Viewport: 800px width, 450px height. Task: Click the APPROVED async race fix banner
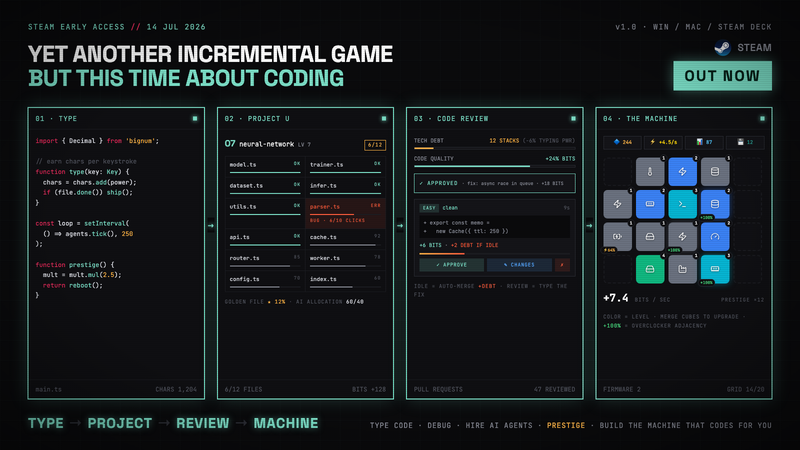pos(494,183)
